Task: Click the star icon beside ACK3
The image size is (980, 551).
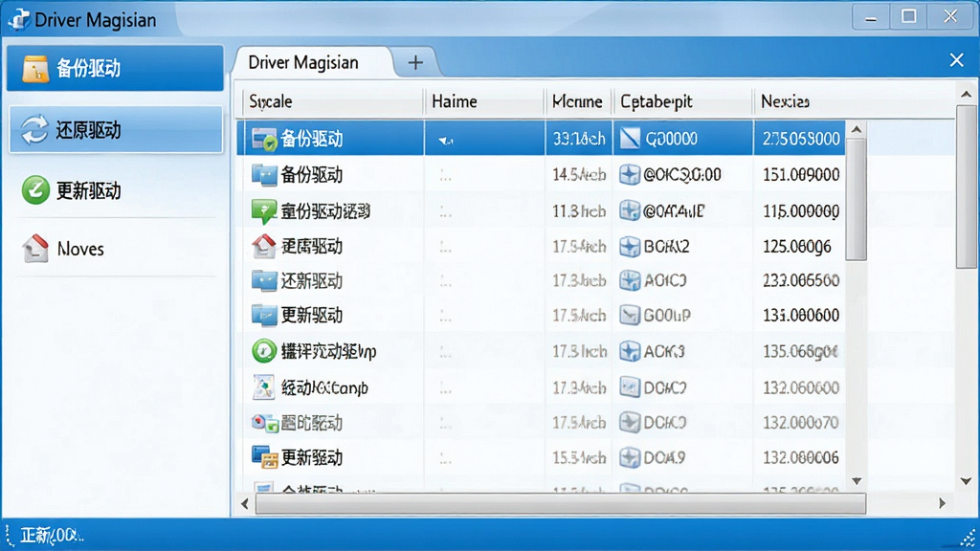Action: click(x=630, y=351)
